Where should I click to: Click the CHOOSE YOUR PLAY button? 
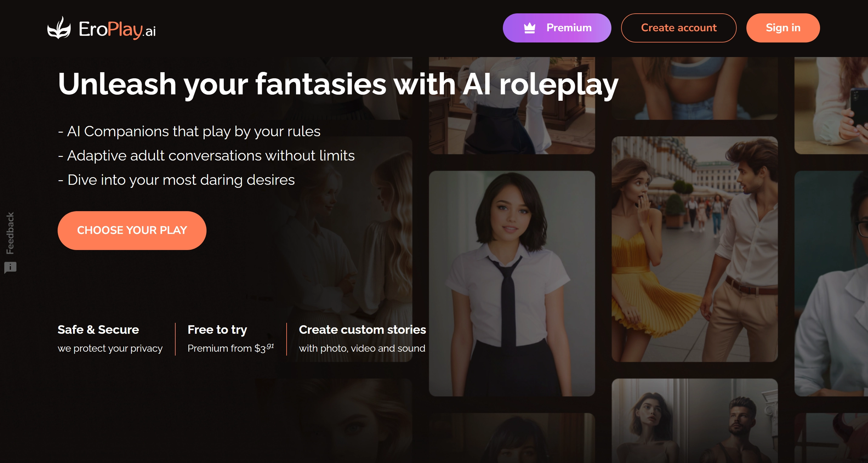click(132, 231)
